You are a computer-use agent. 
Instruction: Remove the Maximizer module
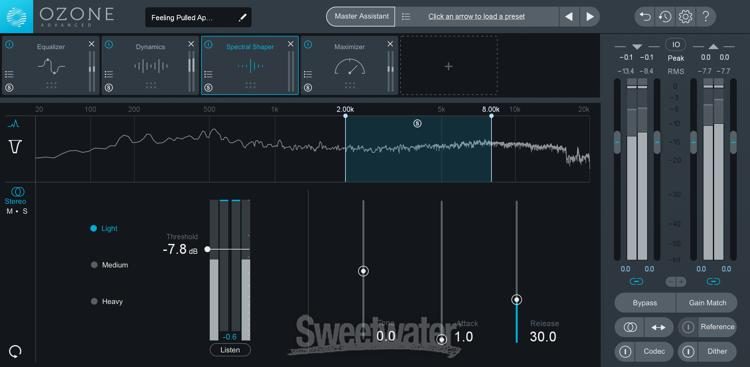[390, 44]
